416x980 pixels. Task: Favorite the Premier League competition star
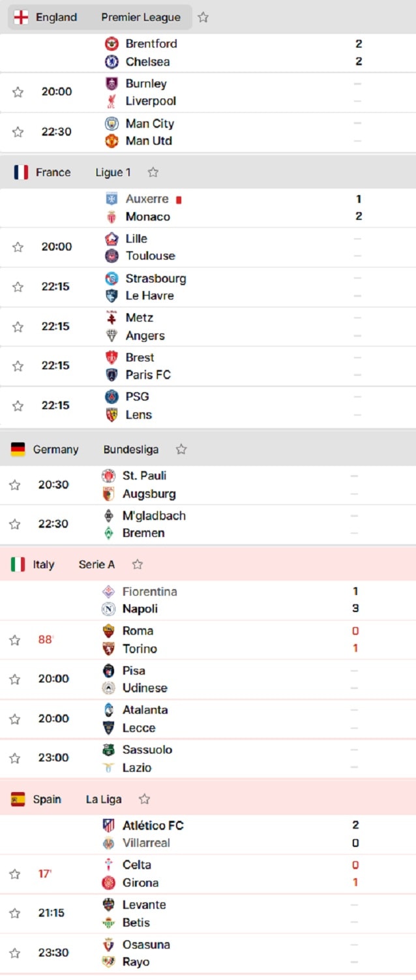[x=203, y=18]
